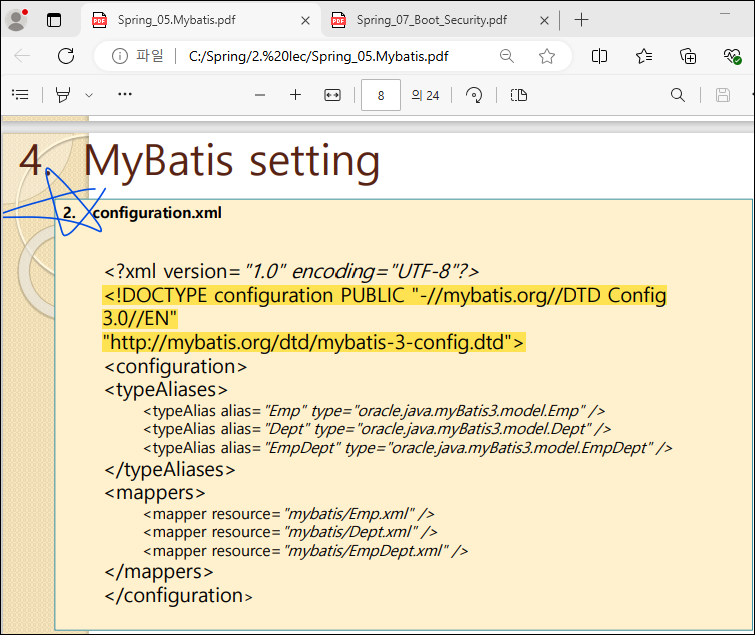
Task: Open more PDF tools menu
Action: pos(125,94)
